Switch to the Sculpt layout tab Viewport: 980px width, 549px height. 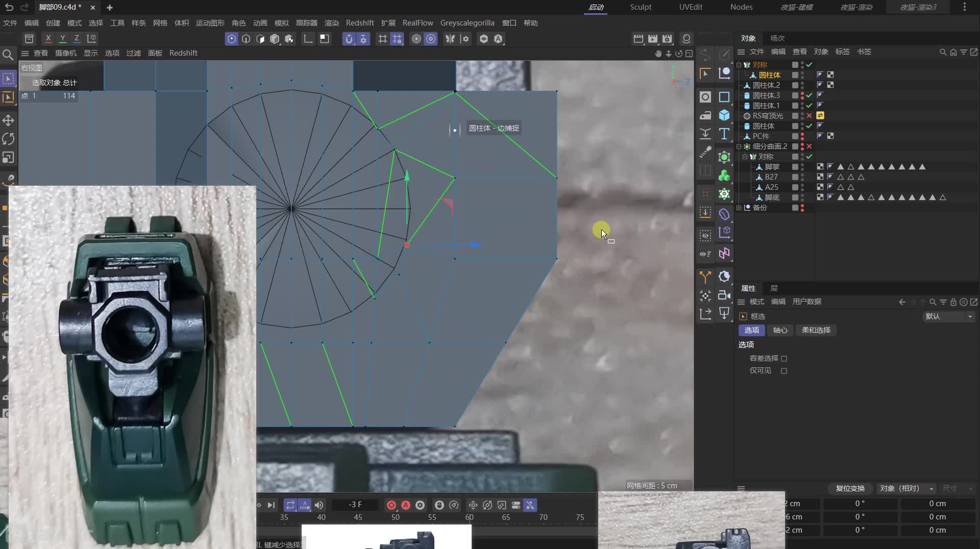pyautogui.click(x=641, y=7)
